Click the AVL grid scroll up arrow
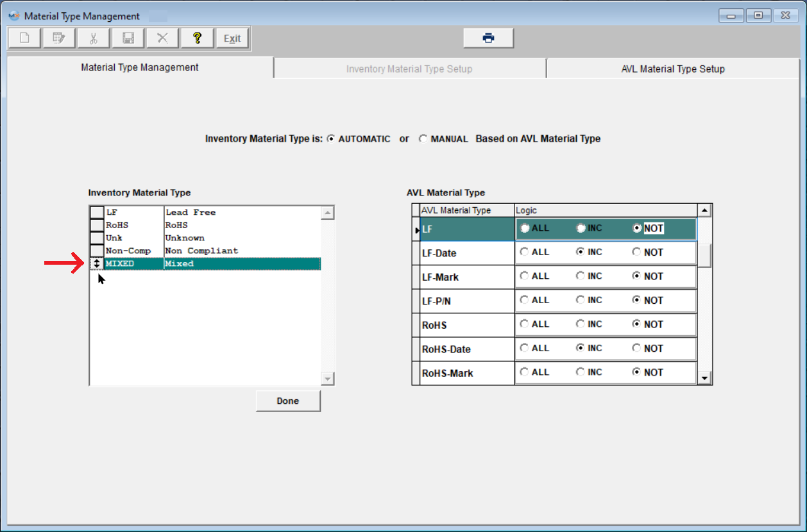The image size is (807, 532). [x=704, y=211]
